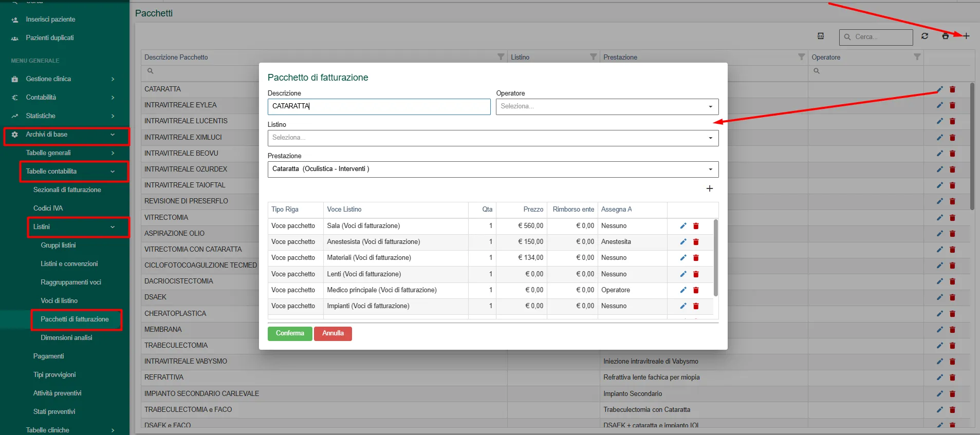The height and width of the screenshot is (435, 980).
Task: Expand the Tabelle generali submenu
Action: [x=69, y=153]
